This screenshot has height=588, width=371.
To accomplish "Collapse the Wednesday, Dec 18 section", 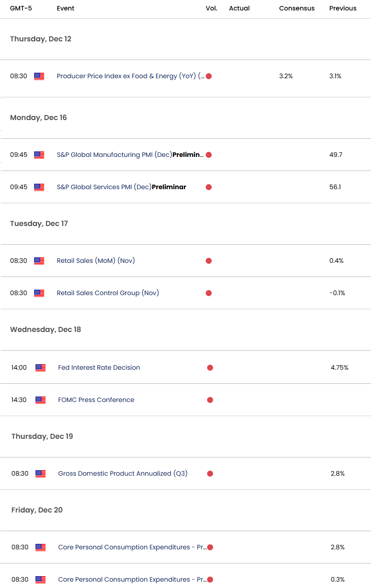I will 45,329.
